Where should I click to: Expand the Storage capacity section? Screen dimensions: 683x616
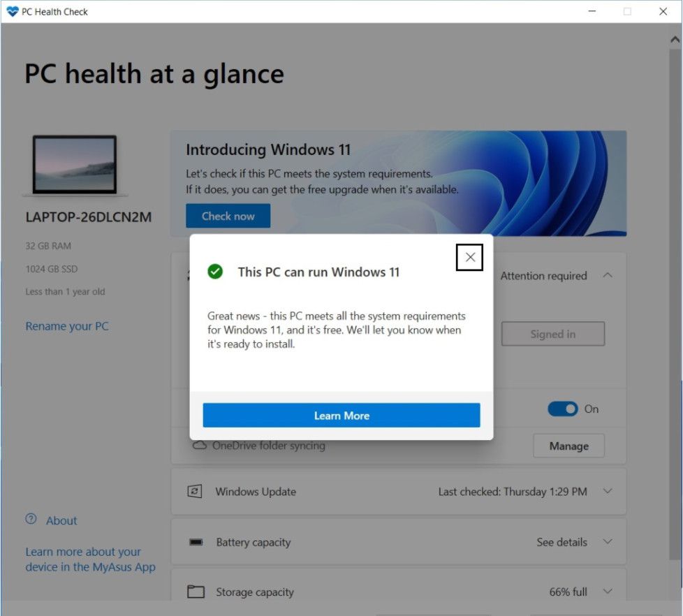[608, 591]
